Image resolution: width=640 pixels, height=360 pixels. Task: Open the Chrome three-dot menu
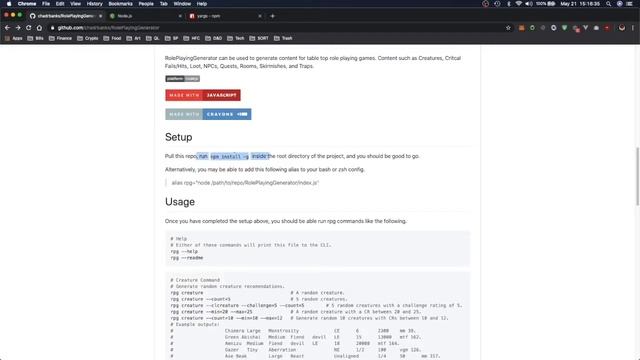point(633,28)
